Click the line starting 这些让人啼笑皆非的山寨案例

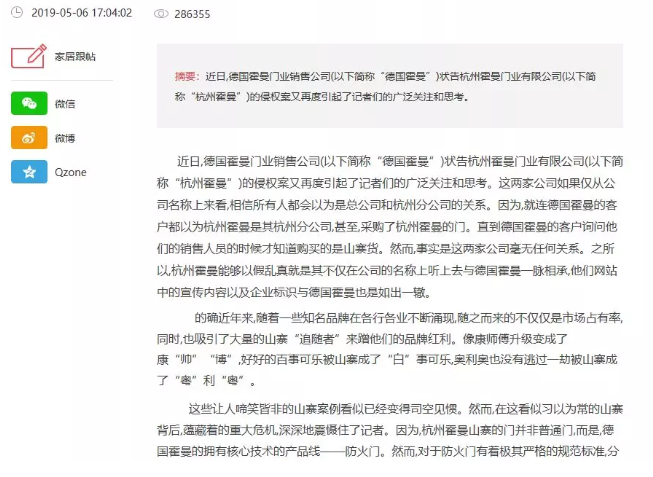[406, 409]
